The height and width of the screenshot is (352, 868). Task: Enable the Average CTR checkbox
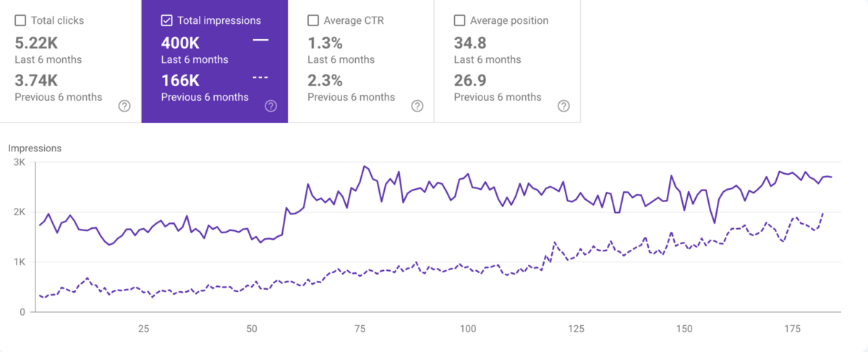313,20
